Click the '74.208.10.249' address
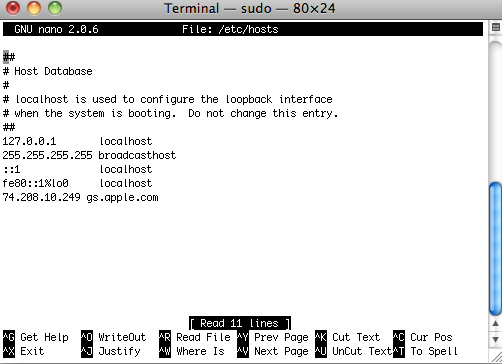Screen dimensions: 502x364 41,197
